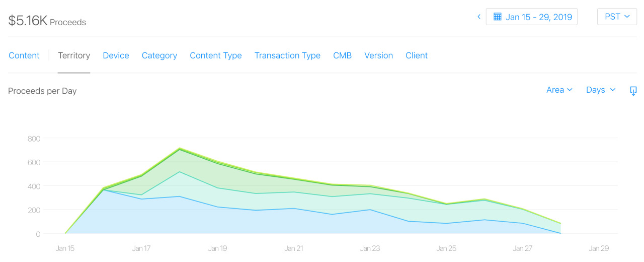Select the Territory tab

click(74, 55)
